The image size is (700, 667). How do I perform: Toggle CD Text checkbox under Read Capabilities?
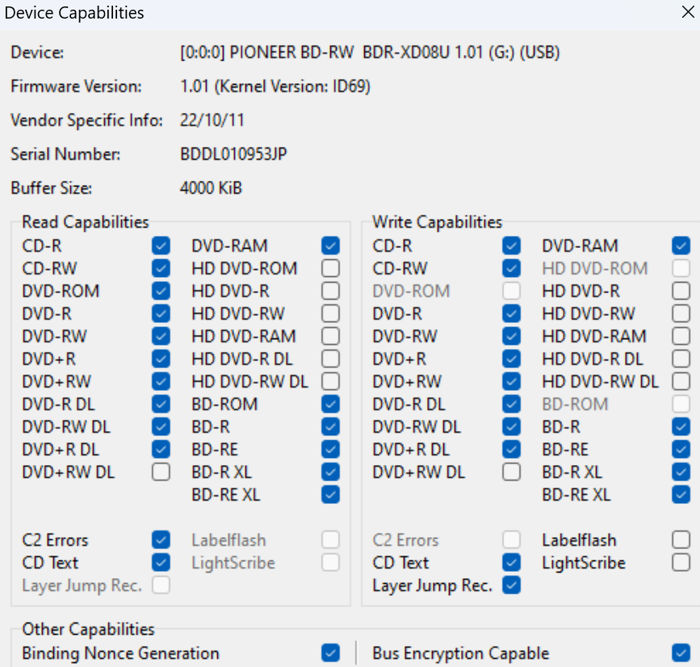pos(161,563)
